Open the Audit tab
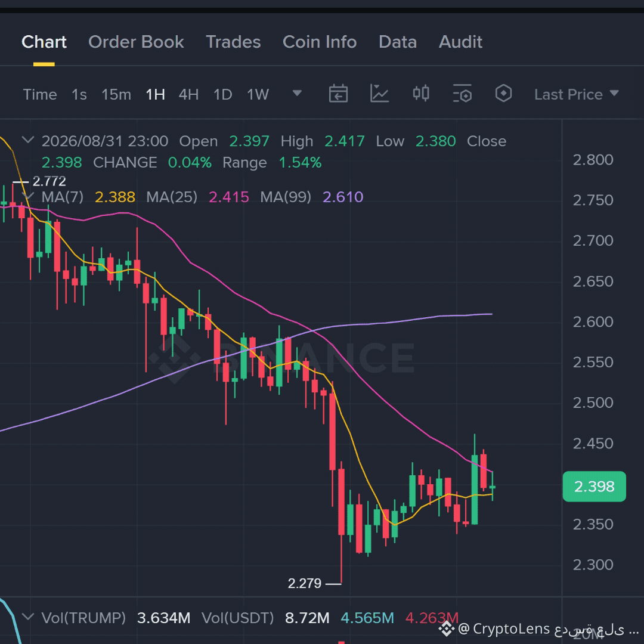Viewport: 644px width, 644px height. point(460,42)
